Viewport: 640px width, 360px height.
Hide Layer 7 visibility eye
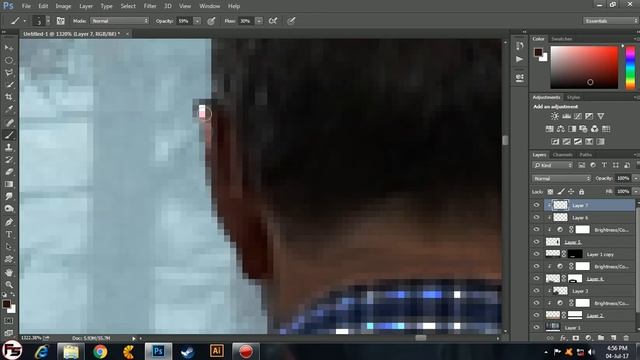point(536,205)
